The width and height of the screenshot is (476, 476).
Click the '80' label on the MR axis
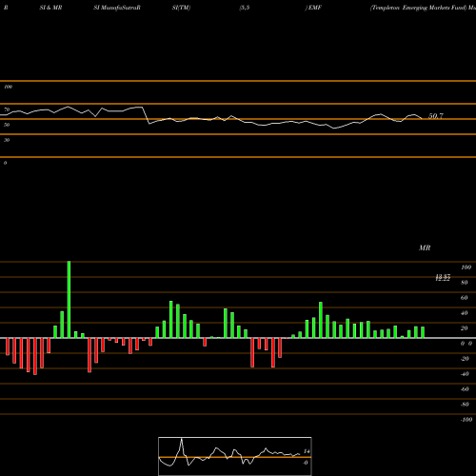click(465, 283)
